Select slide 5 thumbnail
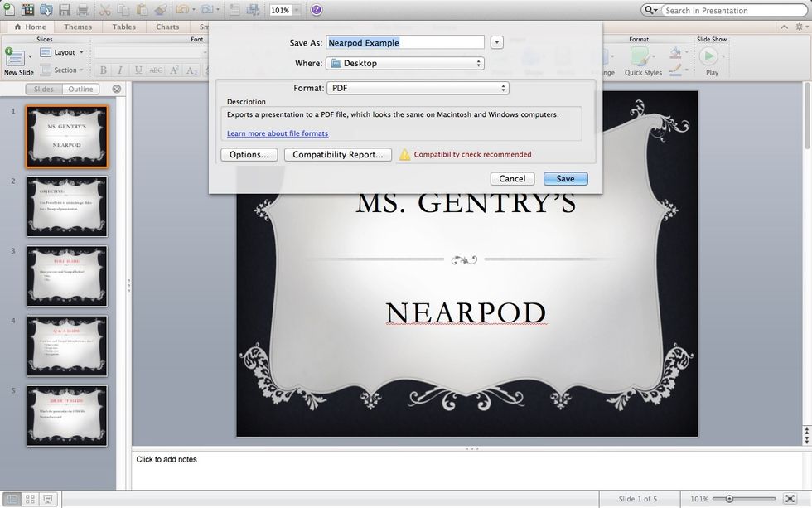Image resolution: width=812 pixels, height=508 pixels. click(x=67, y=416)
